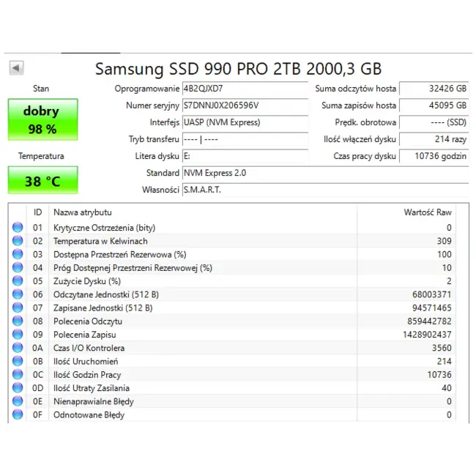Click the status icon for Ilość Uruchomień
Viewport: 476px width, 476px height.
(x=18, y=360)
